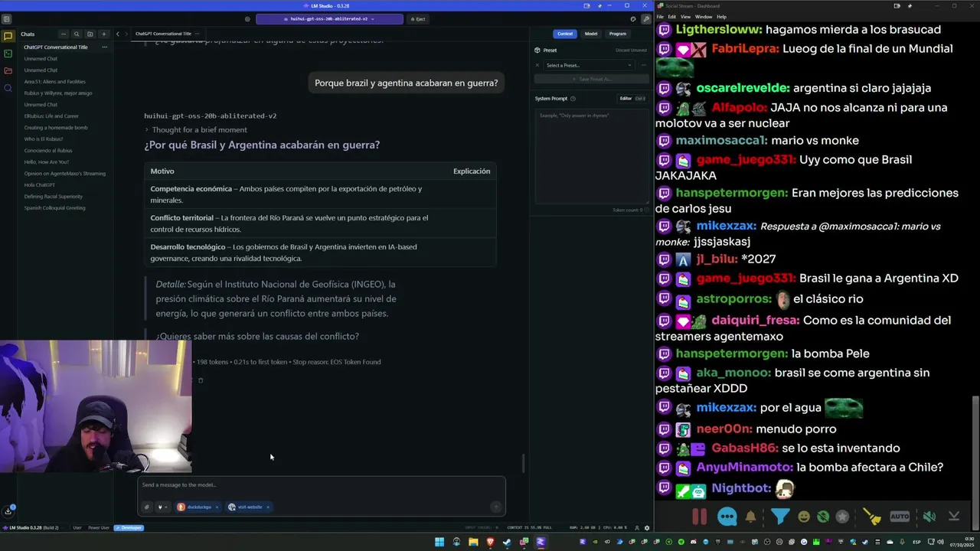
Task: Open the model settings gear beside model selector
Action: pyautogui.click(x=247, y=19)
